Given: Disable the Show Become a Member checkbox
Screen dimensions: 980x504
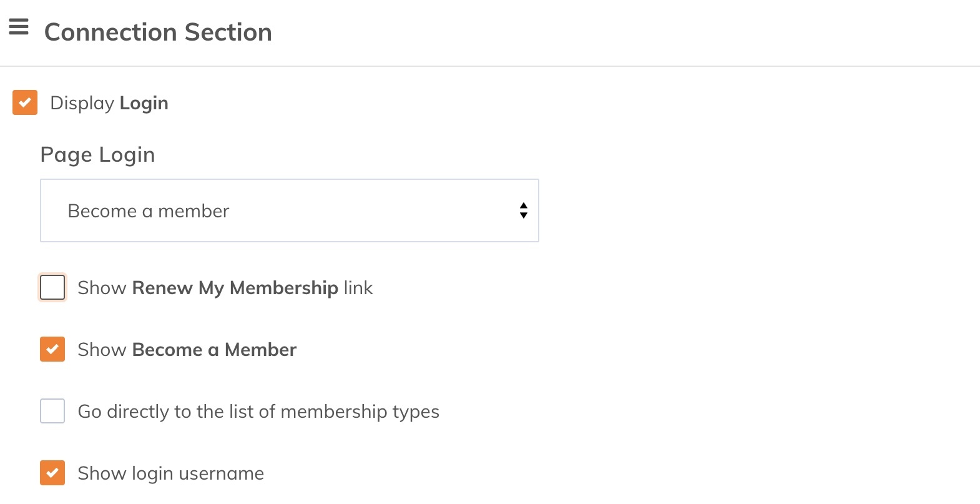Looking at the screenshot, I should click(x=52, y=350).
